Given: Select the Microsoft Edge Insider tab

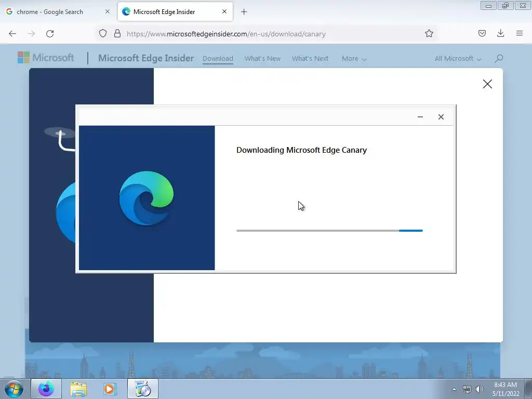Looking at the screenshot, I should [x=175, y=12].
